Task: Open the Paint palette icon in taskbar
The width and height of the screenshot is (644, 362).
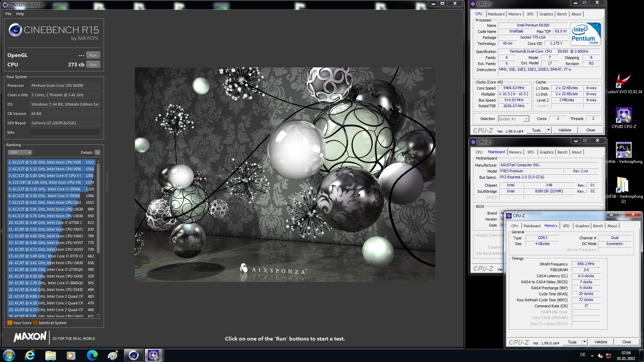Action: click(113, 355)
